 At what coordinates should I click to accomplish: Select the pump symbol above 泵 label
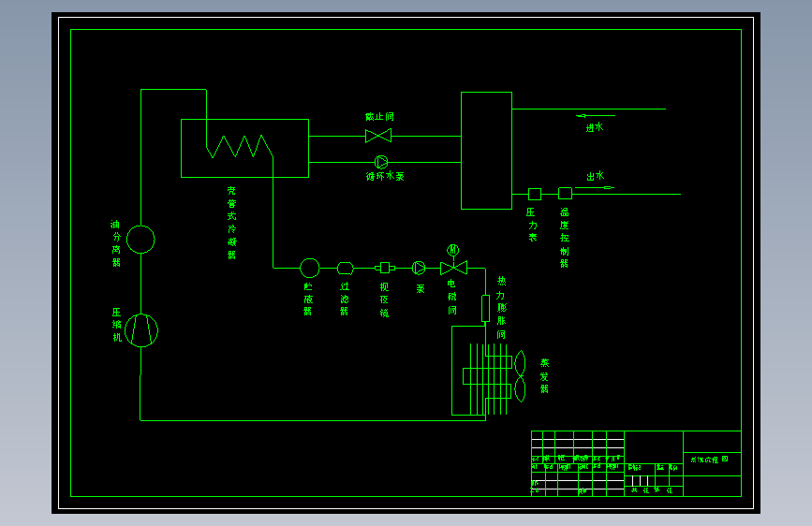pos(419,268)
